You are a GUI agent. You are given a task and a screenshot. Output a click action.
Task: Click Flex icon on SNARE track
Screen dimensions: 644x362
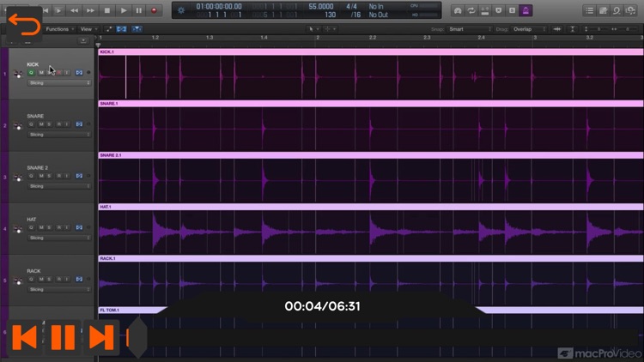coord(79,124)
